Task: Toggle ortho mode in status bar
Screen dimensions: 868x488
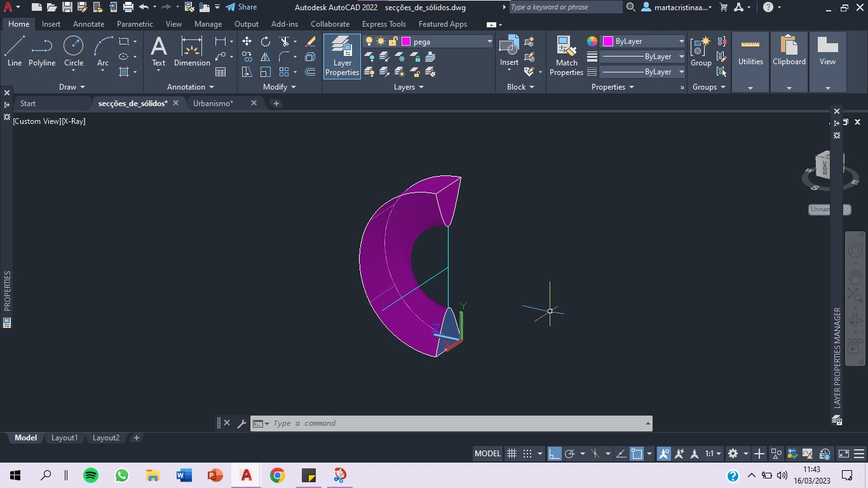Action: 555,454
